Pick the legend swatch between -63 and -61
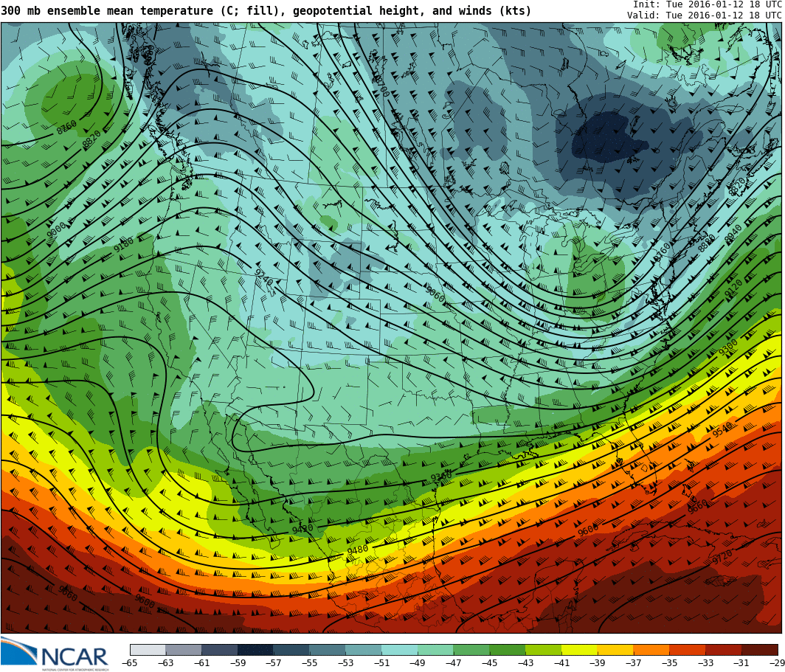This screenshot has width=785, height=672. pos(184,650)
